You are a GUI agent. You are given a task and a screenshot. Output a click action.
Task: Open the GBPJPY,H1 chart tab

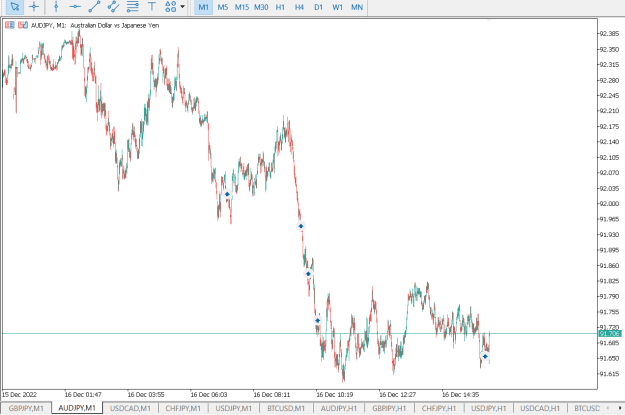point(389,408)
